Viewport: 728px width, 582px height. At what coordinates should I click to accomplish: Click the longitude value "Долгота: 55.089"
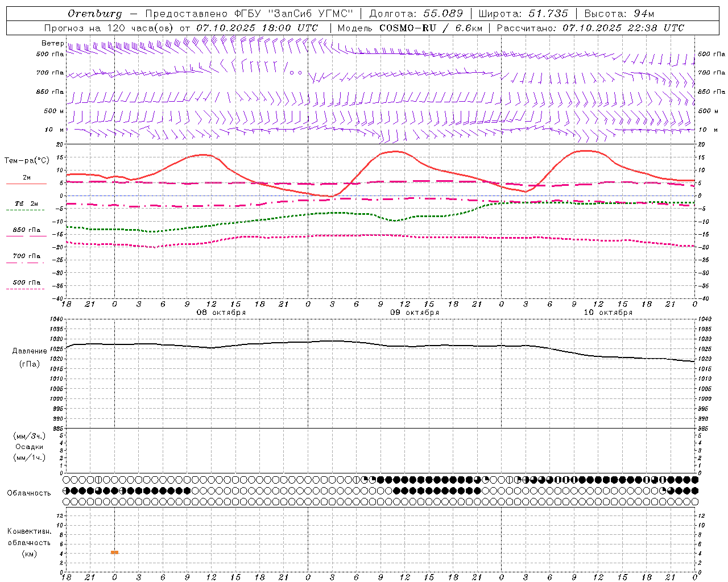416,14
